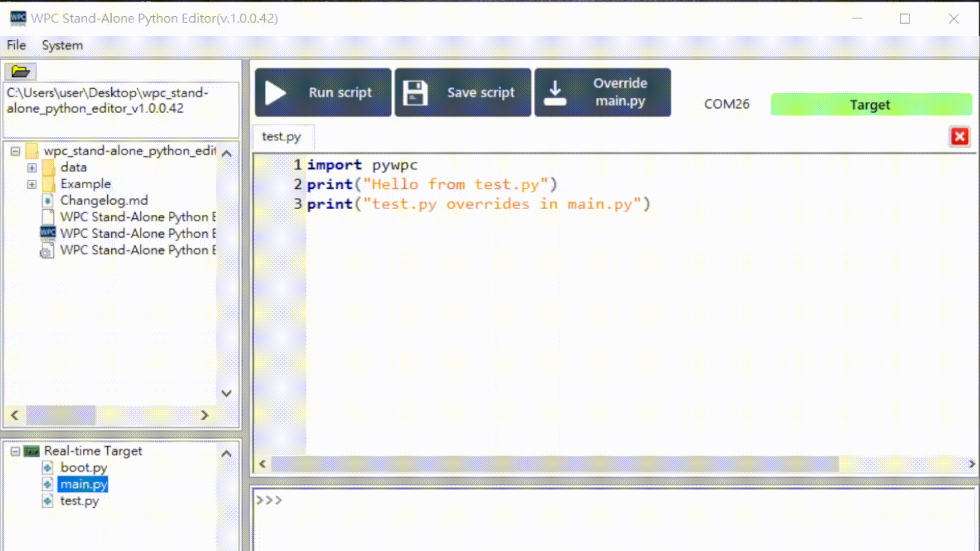The width and height of the screenshot is (980, 551).
Task: Close test.py with the red X icon
Action: click(959, 137)
